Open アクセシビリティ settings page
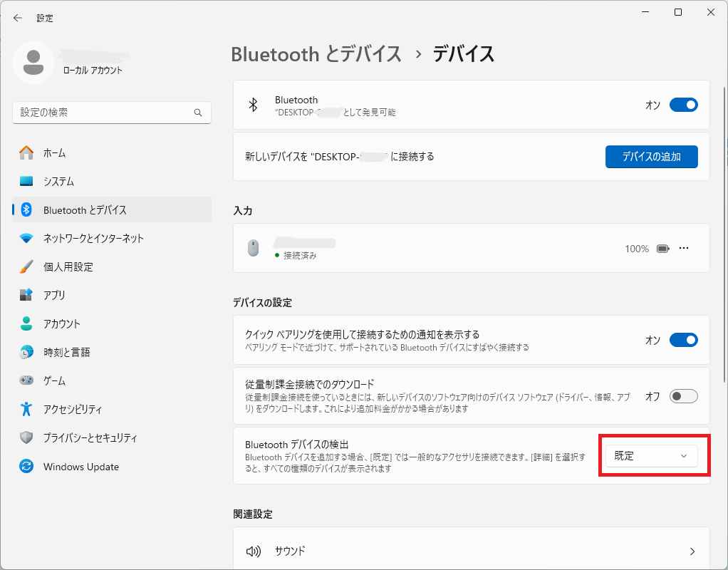The image size is (728, 570). point(112,409)
